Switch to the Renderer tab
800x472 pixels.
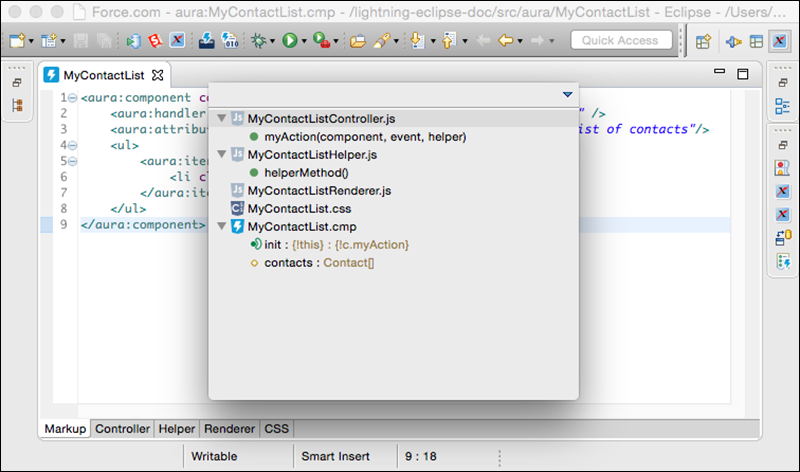229,429
